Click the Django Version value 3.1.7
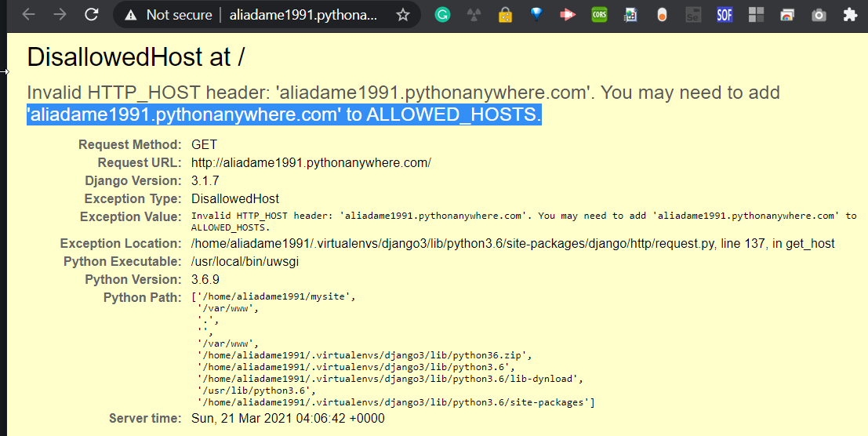 click(x=205, y=181)
